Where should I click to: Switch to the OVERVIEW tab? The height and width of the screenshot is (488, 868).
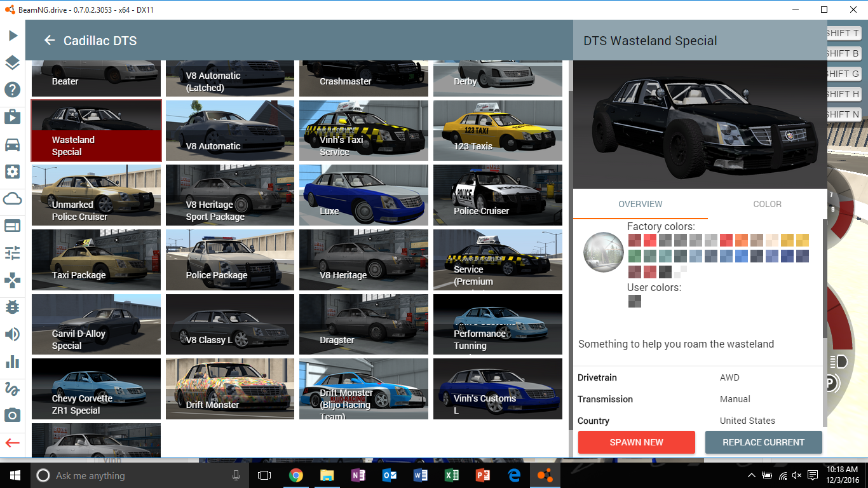click(x=641, y=204)
